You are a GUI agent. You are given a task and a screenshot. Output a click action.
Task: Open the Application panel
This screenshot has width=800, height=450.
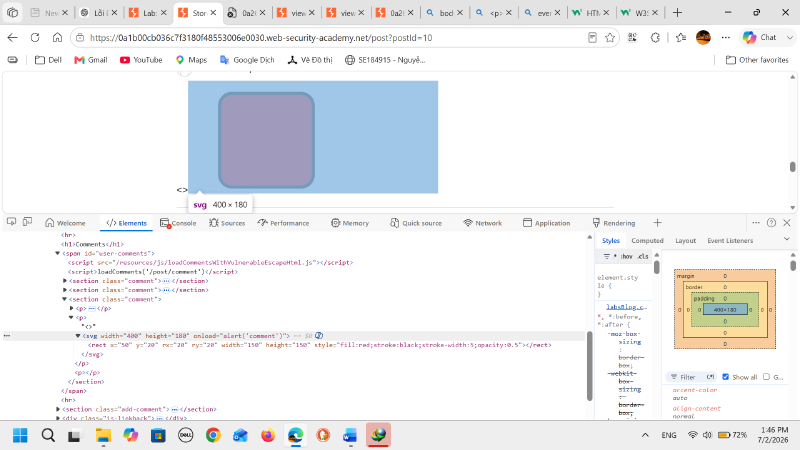point(546,223)
